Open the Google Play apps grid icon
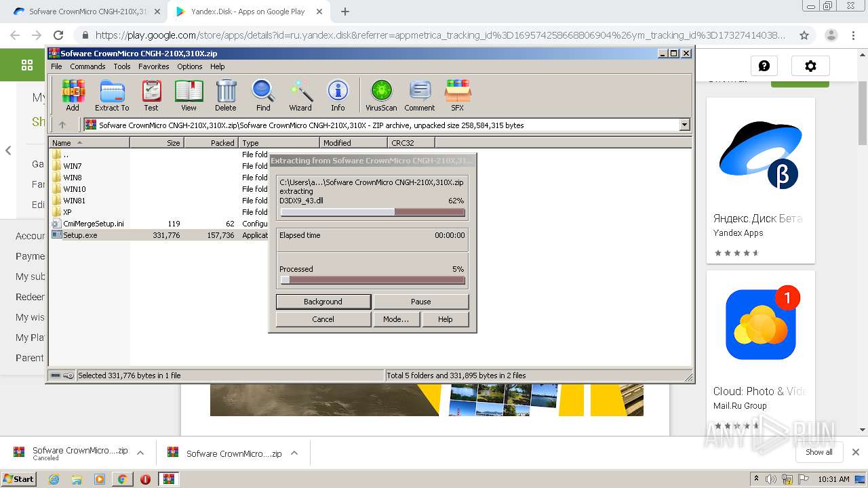 27,65
